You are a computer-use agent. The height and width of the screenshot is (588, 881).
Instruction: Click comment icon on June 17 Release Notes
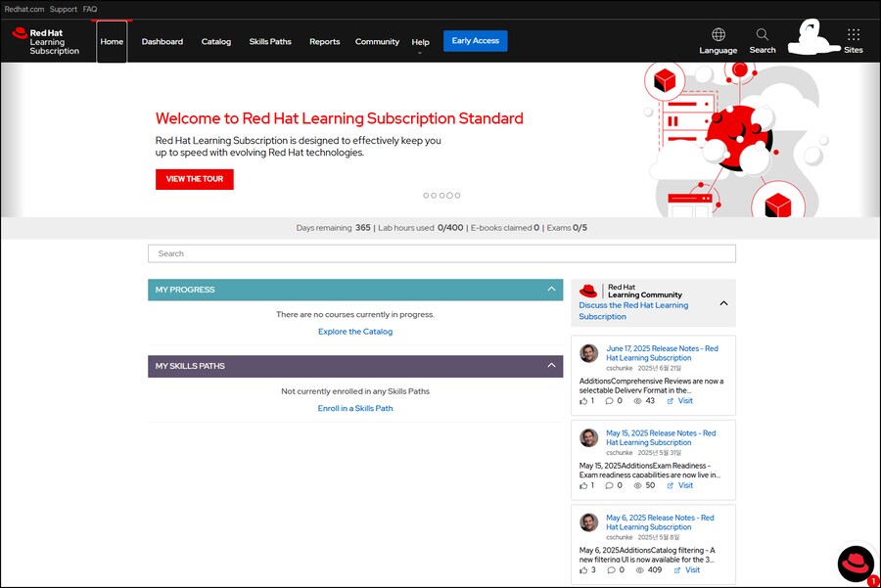(609, 401)
